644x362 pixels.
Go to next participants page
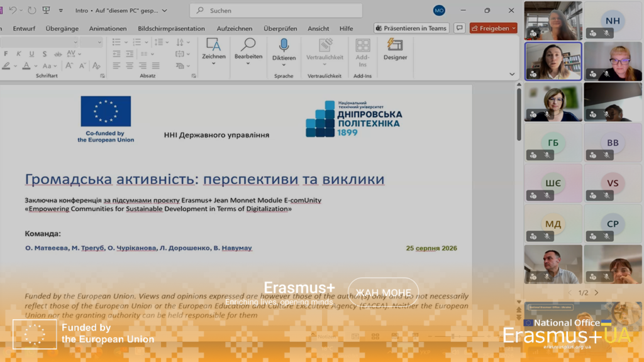596,293
